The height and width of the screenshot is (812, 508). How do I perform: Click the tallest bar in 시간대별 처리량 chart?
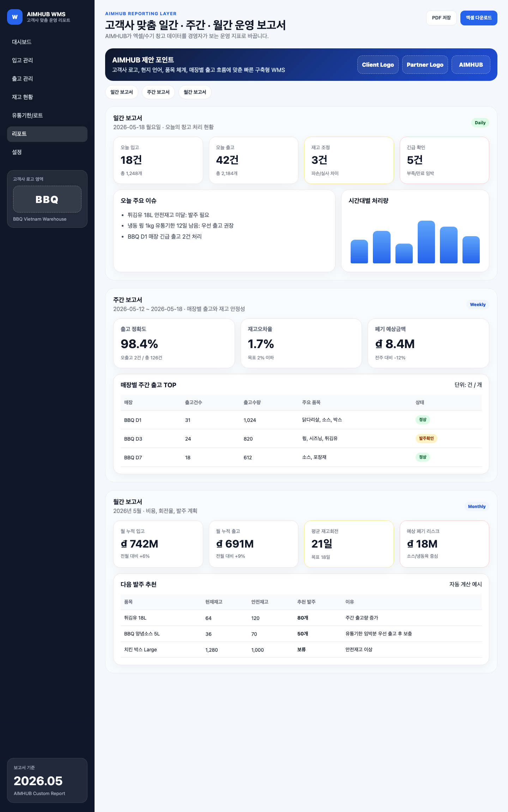point(426,242)
